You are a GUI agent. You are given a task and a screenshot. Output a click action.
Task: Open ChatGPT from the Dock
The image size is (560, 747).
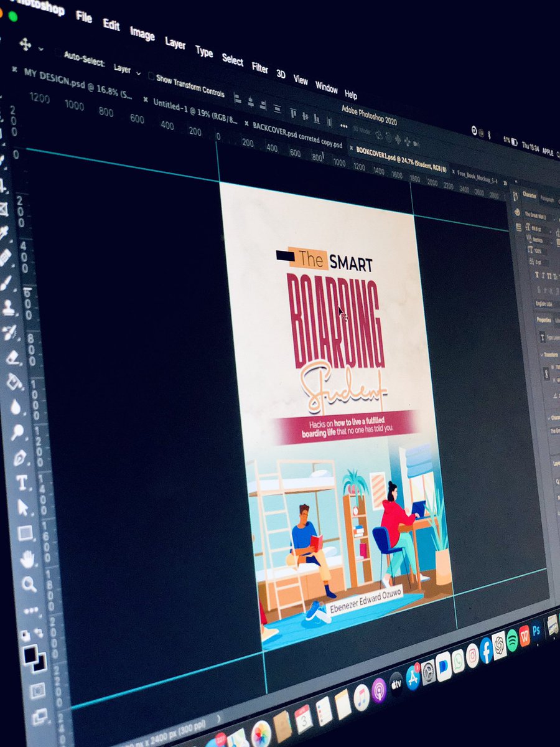pos(499,645)
